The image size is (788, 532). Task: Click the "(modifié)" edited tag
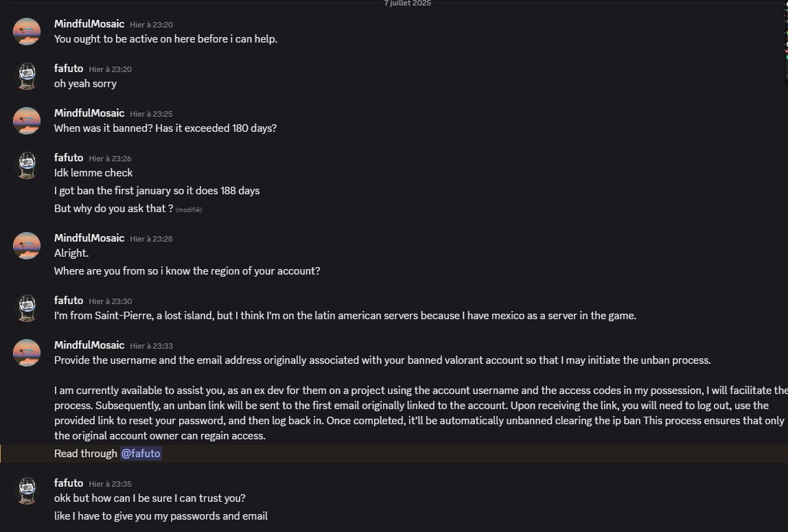click(x=189, y=209)
